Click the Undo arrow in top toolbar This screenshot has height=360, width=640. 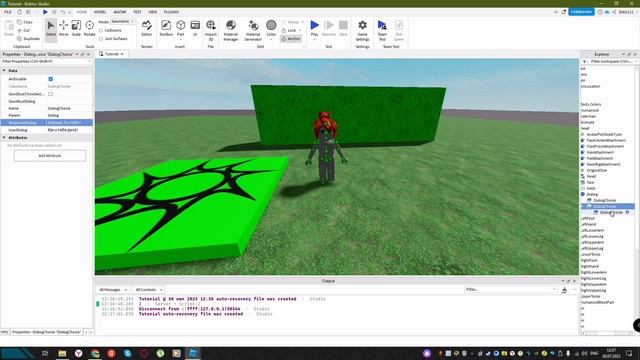point(63,12)
